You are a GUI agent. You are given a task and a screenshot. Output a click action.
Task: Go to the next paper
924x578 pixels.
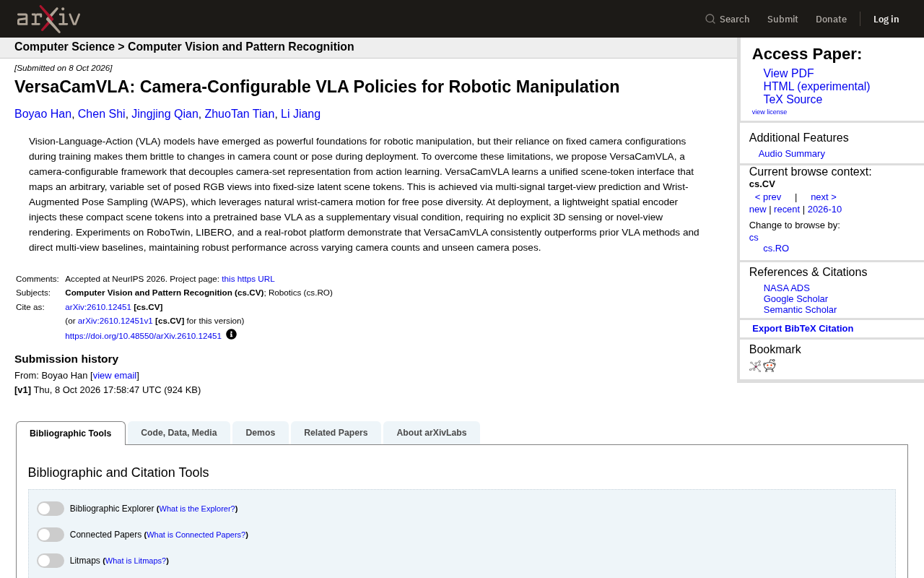click(824, 197)
